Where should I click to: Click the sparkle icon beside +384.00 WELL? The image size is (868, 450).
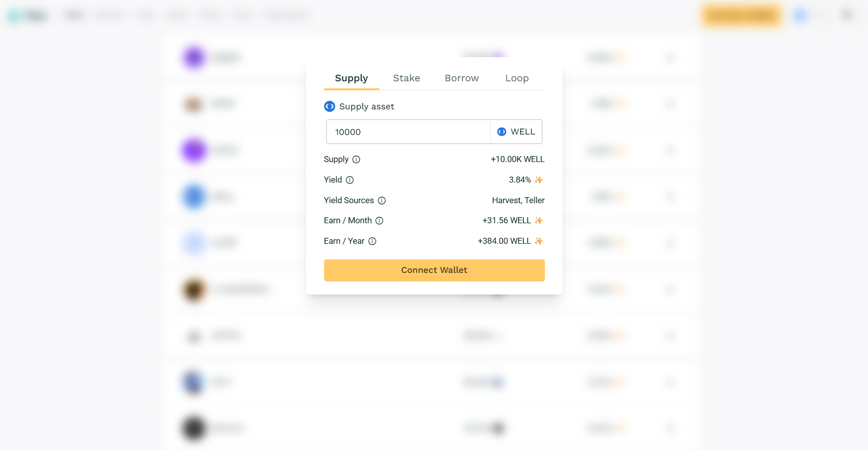(x=539, y=241)
